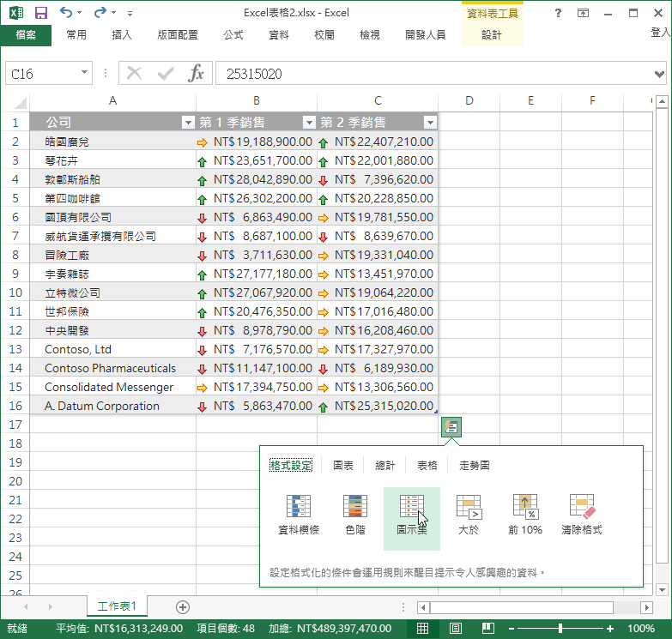Switch to 常用 Home ribbon tab
The image size is (672, 639).
pos(76,35)
